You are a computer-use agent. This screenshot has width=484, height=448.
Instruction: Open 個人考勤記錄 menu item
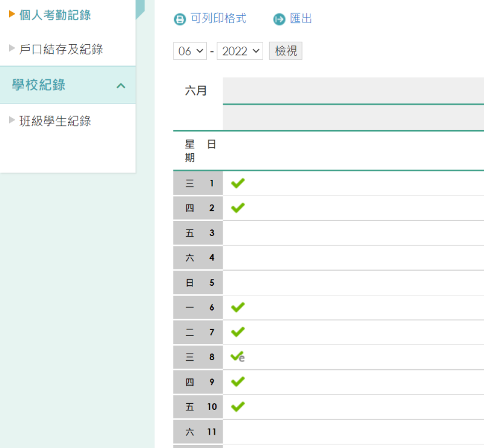(55, 15)
